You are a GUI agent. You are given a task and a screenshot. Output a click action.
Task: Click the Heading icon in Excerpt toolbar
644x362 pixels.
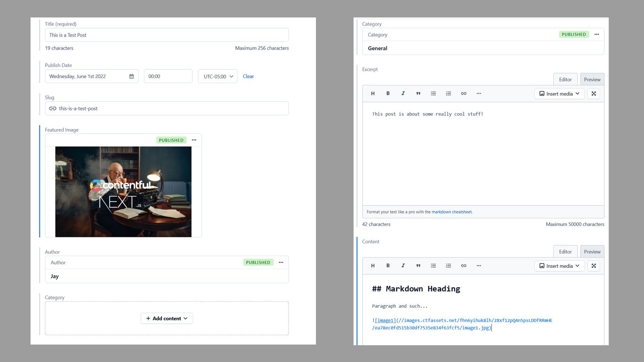373,93
